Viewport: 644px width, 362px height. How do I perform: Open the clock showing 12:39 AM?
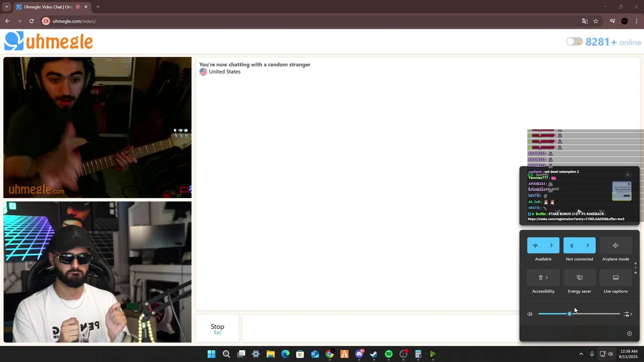coord(628,354)
